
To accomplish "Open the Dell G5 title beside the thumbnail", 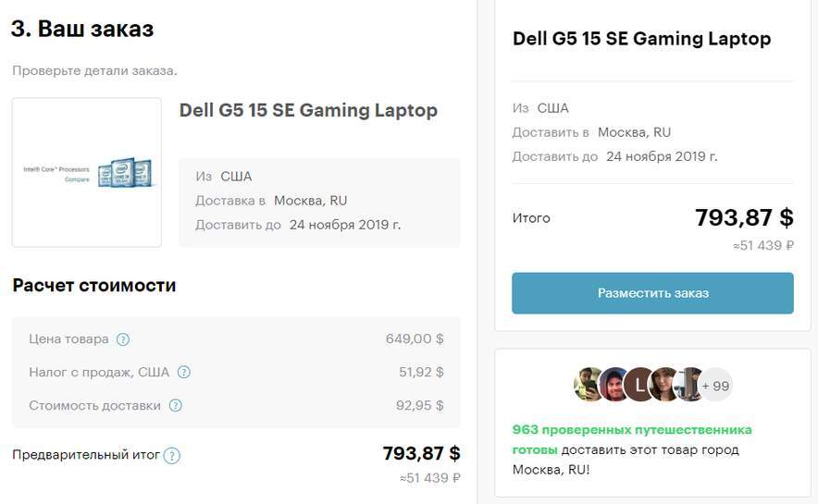I will [x=308, y=111].
